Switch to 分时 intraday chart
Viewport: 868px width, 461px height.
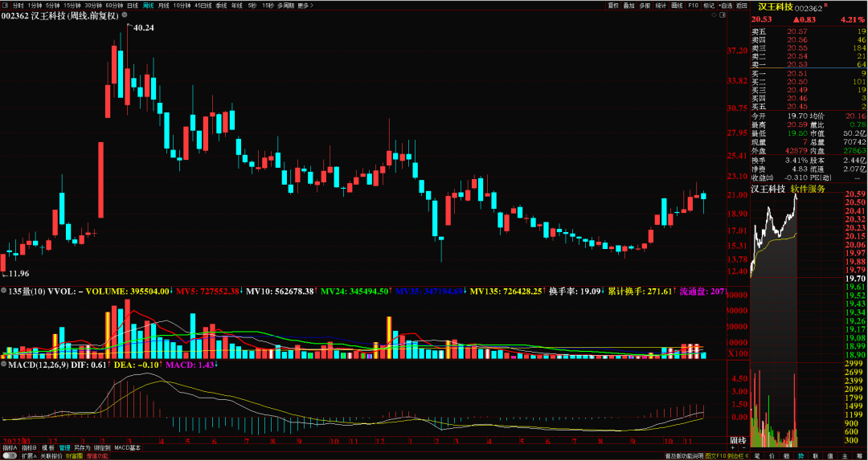(x=18, y=5)
